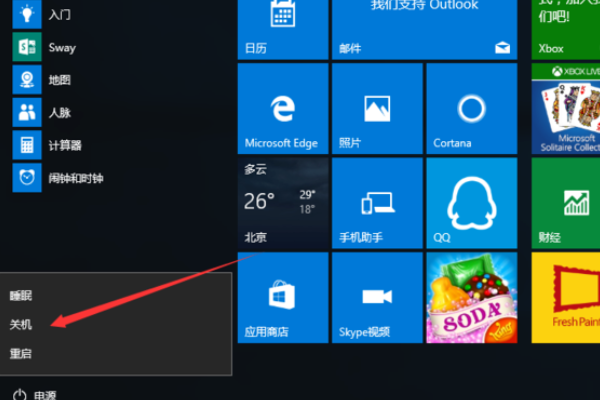600x400 pixels.
Task: Launch the 手机助手 phone companion tile
Action: (377, 203)
